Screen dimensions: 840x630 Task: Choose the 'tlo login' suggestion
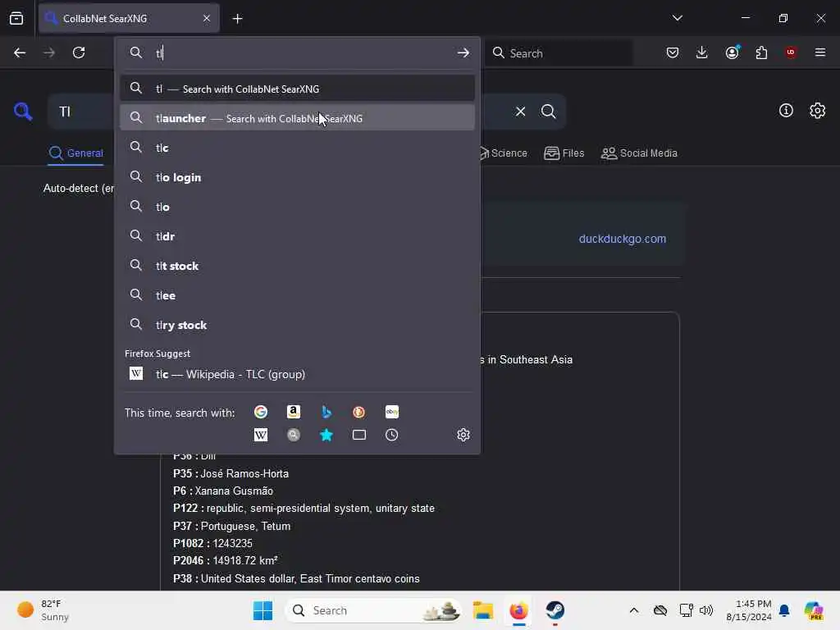[x=297, y=177]
